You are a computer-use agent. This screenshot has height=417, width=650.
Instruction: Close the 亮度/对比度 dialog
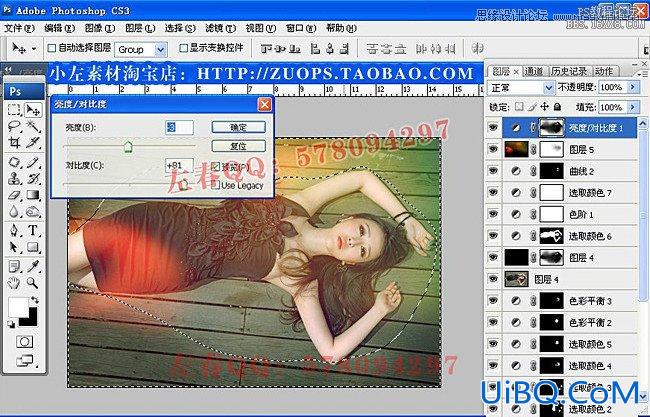point(264,104)
